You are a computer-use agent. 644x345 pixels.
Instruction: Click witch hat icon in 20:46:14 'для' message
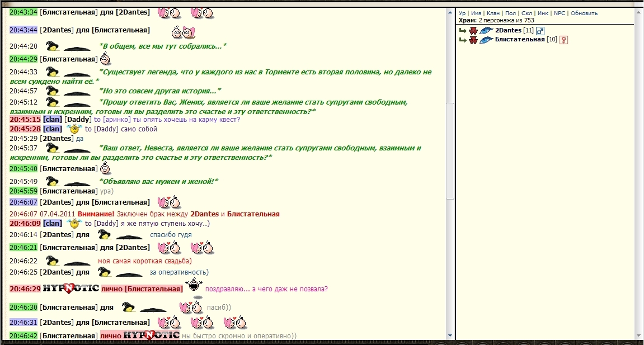tap(104, 235)
